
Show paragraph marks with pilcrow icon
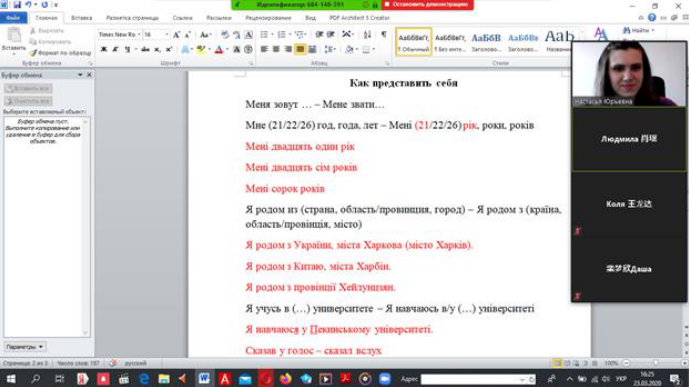coord(384,34)
